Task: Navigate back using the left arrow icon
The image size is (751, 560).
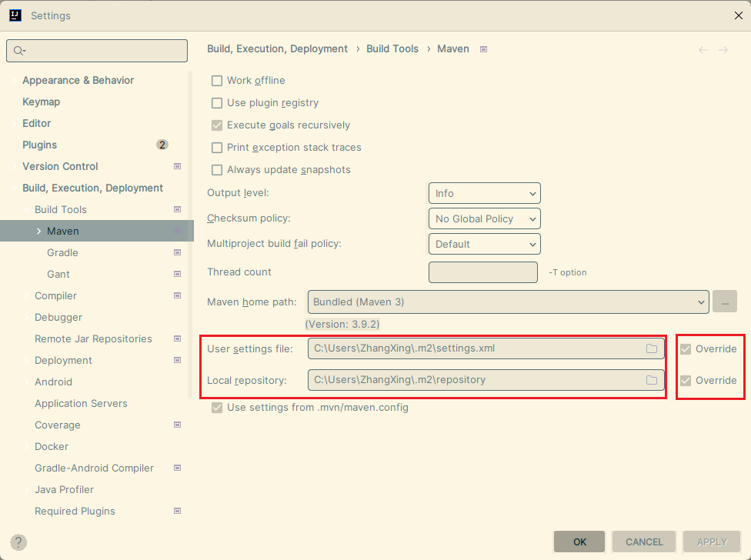Action: coord(703,50)
